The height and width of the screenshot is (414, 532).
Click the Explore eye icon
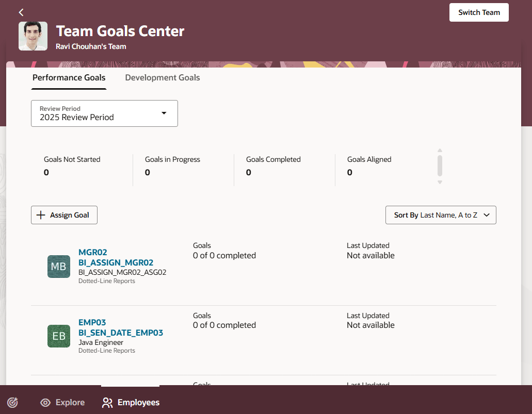pos(45,403)
